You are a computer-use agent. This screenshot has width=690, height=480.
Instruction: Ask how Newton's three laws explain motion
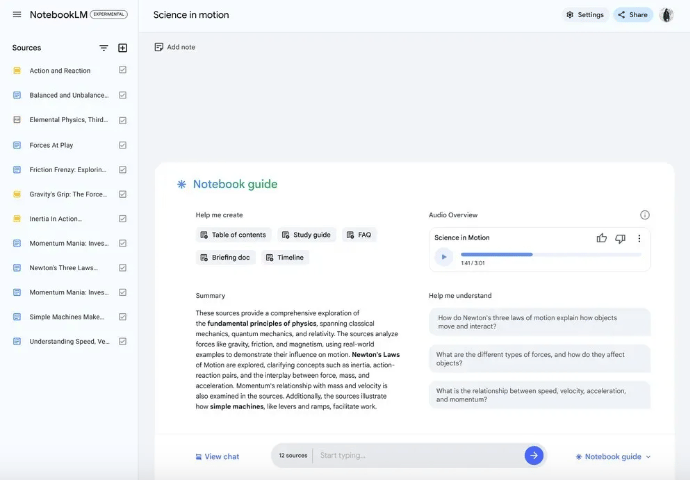coord(540,322)
